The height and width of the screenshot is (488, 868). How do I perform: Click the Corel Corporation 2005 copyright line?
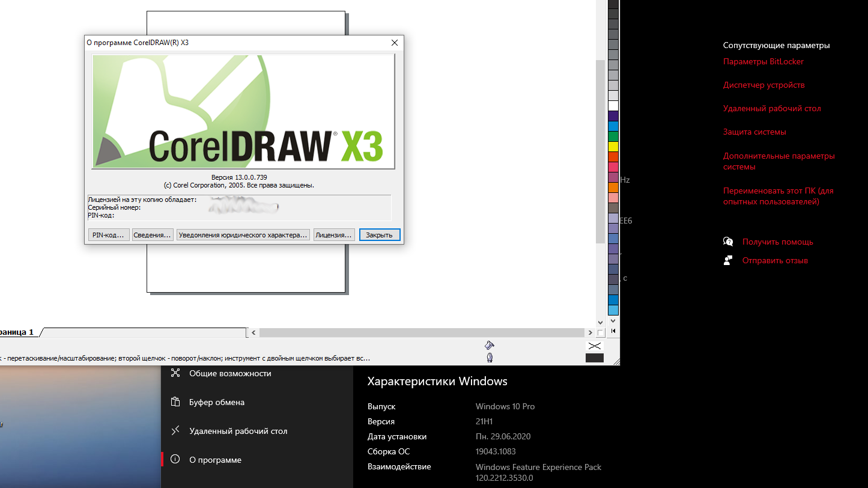(x=239, y=185)
